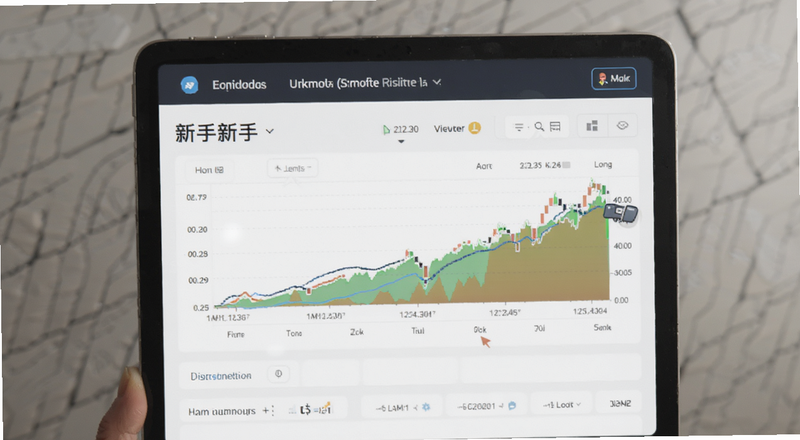Expand the header title chevron dropdown
The image size is (800, 440).
437,82
